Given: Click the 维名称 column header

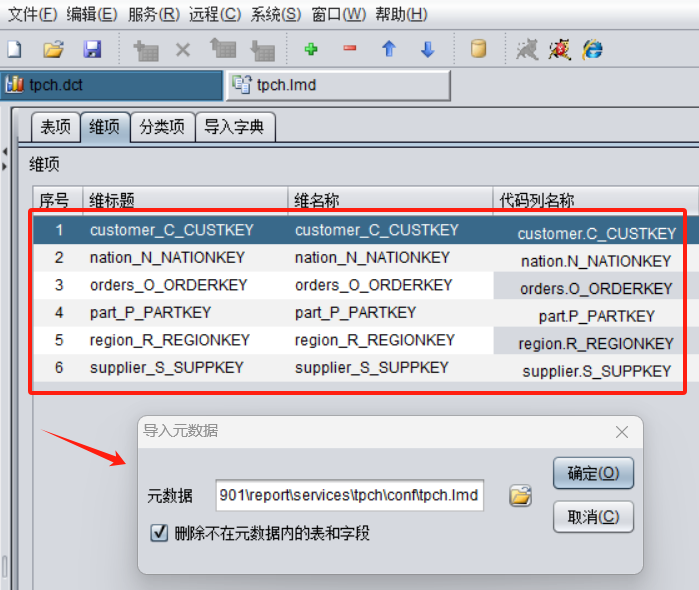Looking at the screenshot, I should tap(390, 200).
